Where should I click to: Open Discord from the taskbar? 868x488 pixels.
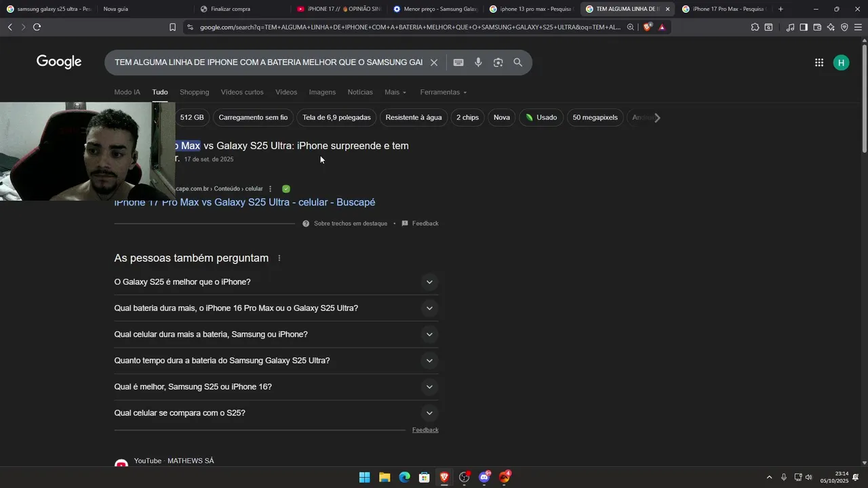[x=484, y=477]
